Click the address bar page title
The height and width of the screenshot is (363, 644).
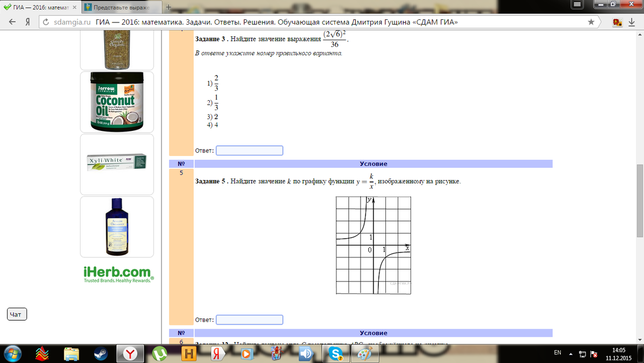pos(277,22)
